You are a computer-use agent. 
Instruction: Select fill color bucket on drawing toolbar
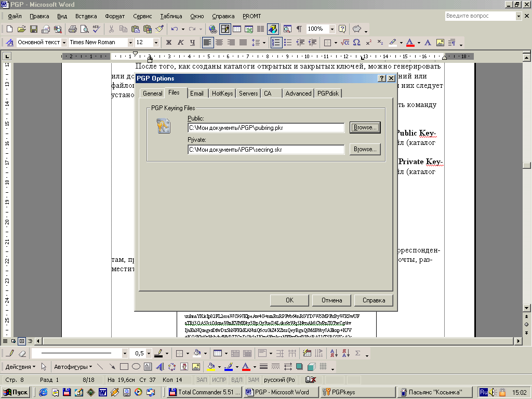coord(211,367)
